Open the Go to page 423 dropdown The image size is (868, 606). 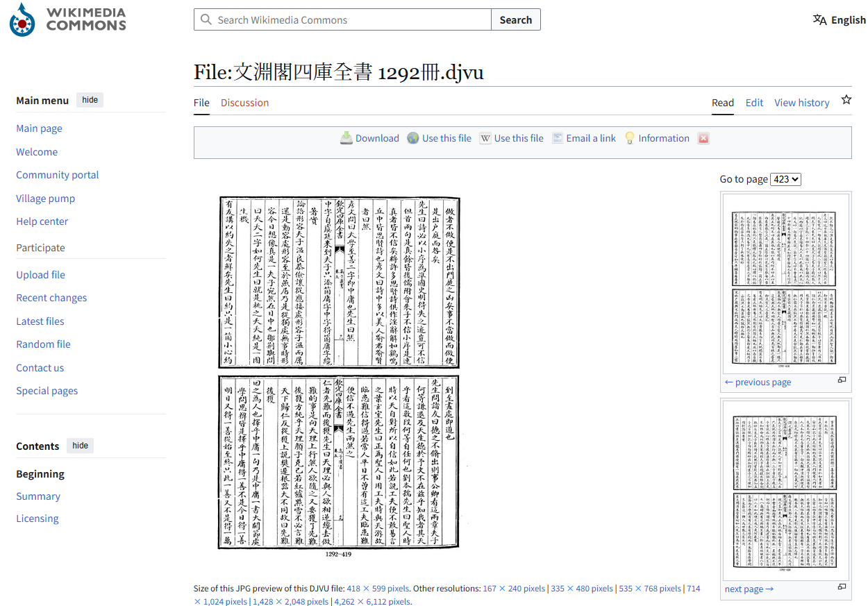pos(786,179)
